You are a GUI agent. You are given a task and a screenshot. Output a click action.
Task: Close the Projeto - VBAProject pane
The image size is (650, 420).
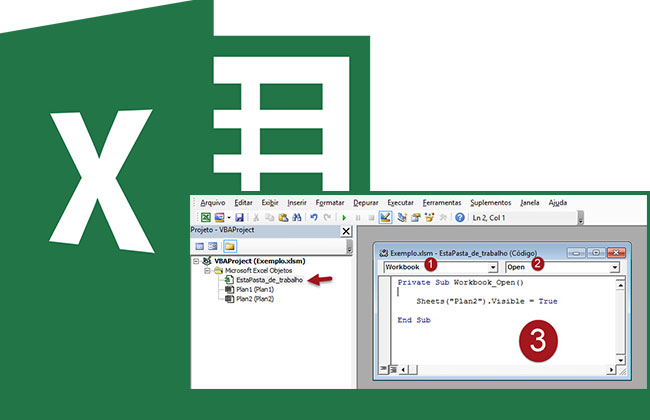click(x=346, y=231)
